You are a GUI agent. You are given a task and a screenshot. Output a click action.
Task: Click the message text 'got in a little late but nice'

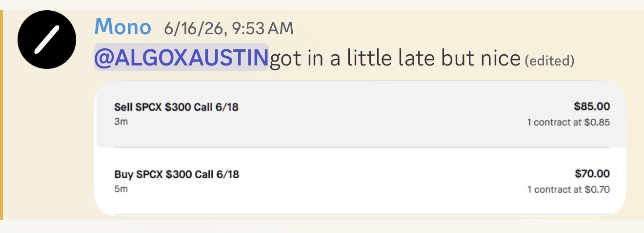coord(395,58)
